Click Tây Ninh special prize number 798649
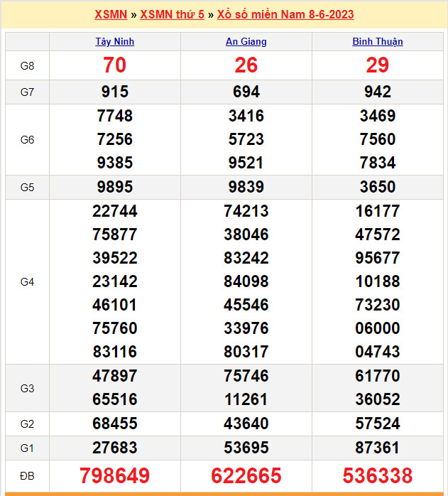Viewport: 448px width, 496px height. tap(114, 475)
